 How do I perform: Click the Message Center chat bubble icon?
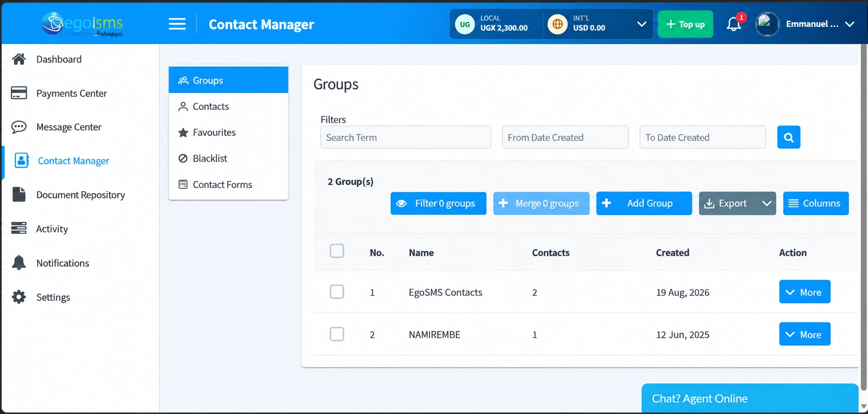pyautogui.click(x=19, y=127)
